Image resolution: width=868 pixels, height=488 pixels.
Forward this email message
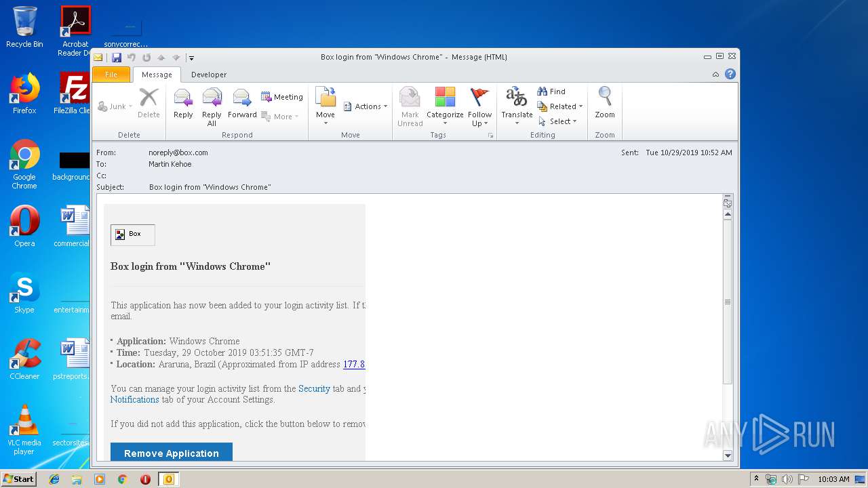click(x=242, y=105)
